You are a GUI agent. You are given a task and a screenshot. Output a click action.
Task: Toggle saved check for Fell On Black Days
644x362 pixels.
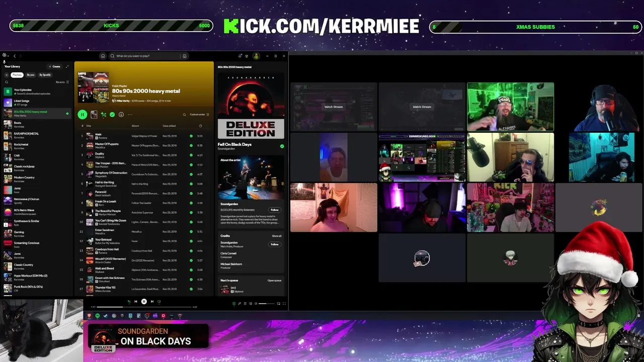(x=282, y=146)
